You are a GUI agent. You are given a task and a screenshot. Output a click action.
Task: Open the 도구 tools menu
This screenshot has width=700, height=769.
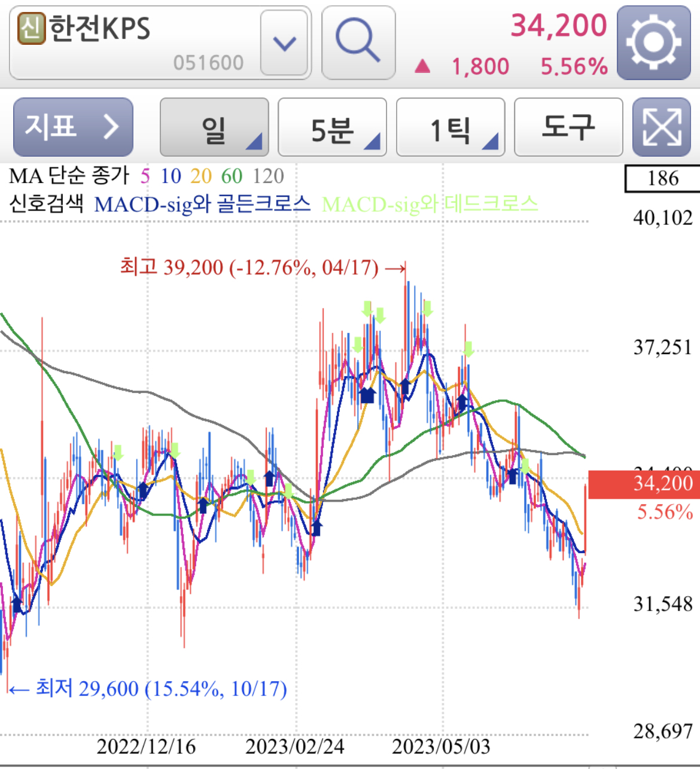pos(568,127)
